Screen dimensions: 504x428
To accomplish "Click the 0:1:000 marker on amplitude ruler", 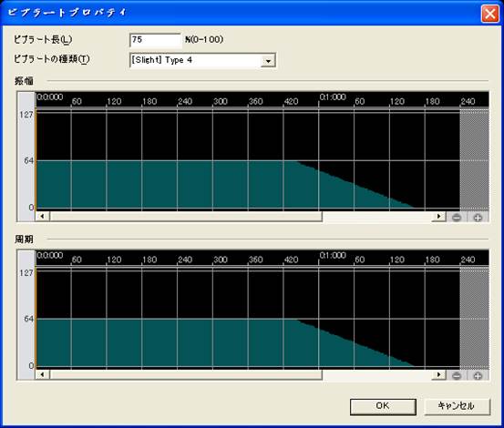I will coord(333,97).
